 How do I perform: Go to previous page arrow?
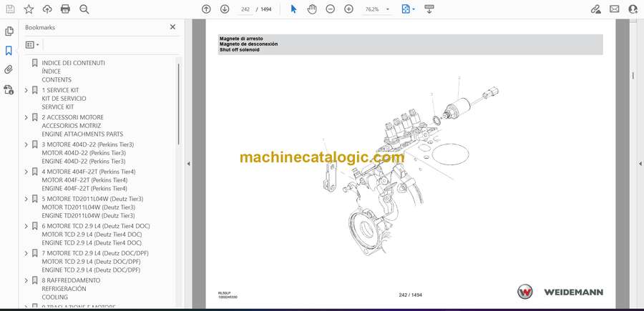[x=206, y=9]
